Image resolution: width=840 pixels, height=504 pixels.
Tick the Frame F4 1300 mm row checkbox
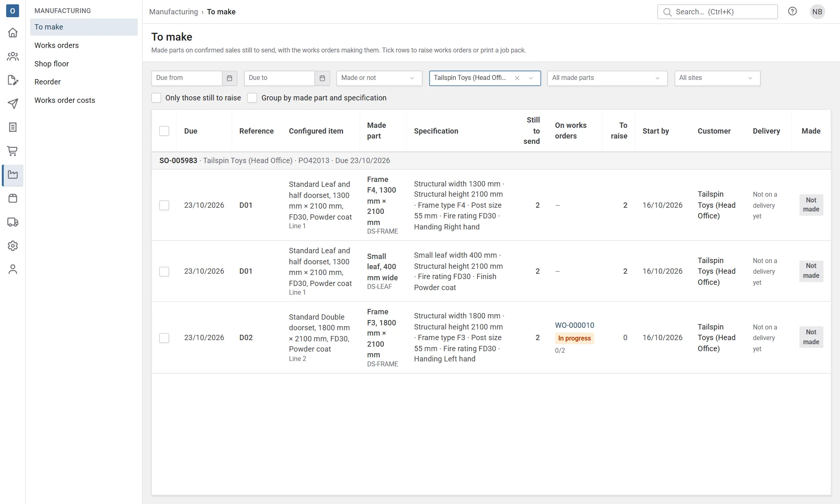pos(164,205)
